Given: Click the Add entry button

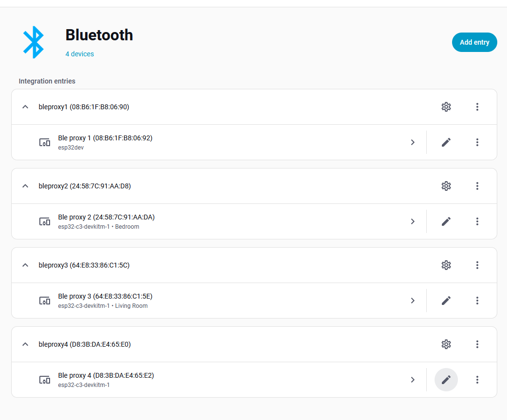Looking at the screenshot, I should pos(474,42).
